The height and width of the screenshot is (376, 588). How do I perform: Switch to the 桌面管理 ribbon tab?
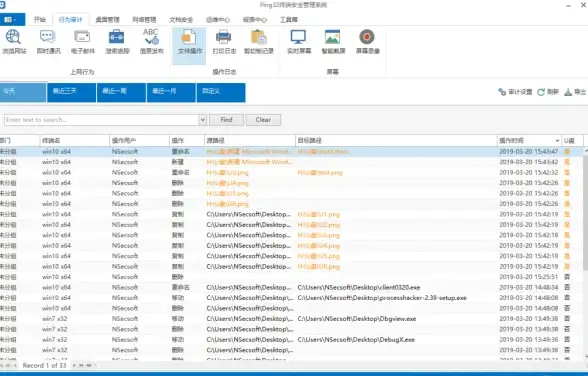coord(107,19)
